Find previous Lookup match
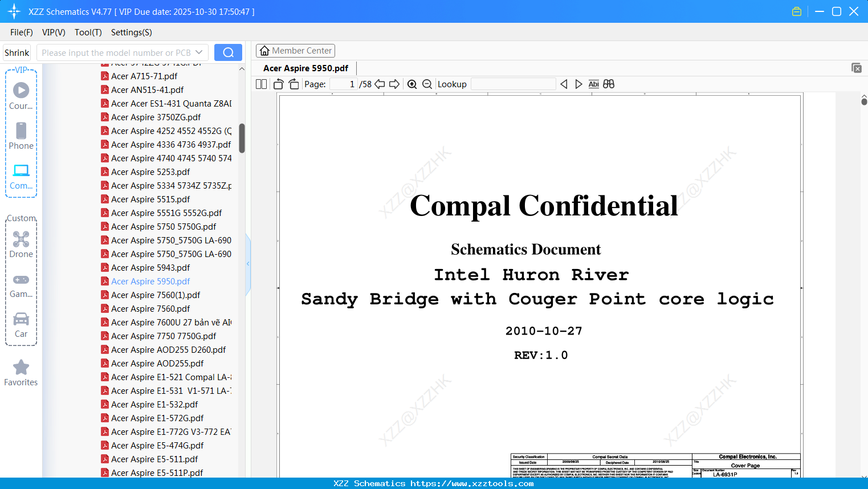Image resolution: width=868 pixels, height=489 pixels. point(564,84)
